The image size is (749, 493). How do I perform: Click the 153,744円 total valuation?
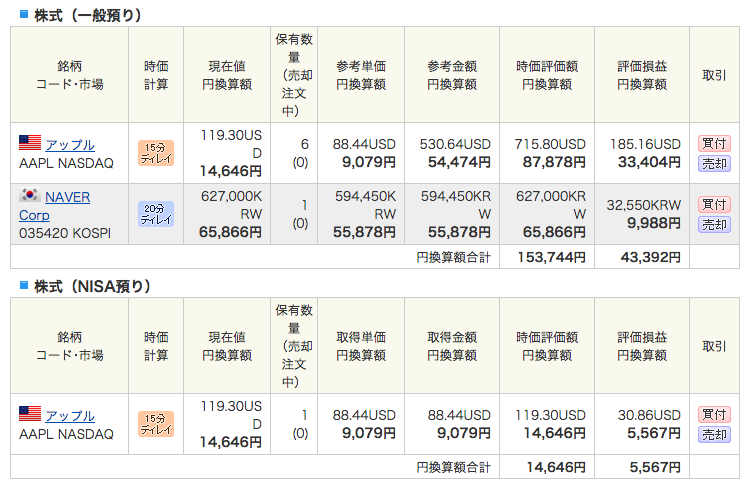[x=552, y=257]
